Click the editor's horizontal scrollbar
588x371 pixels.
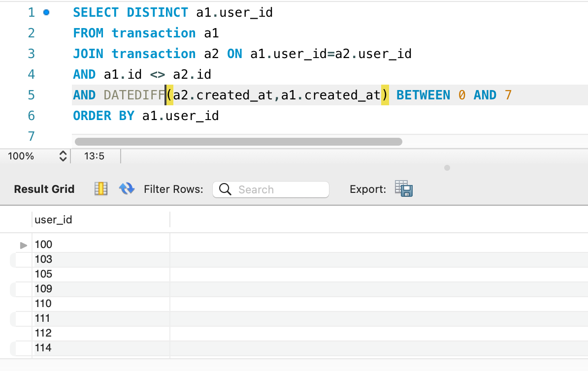click(238, 142)
